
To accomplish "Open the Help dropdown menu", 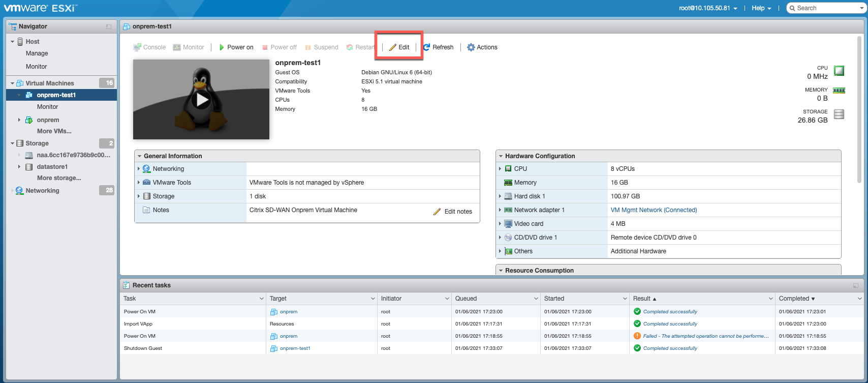I will (761, 8).
